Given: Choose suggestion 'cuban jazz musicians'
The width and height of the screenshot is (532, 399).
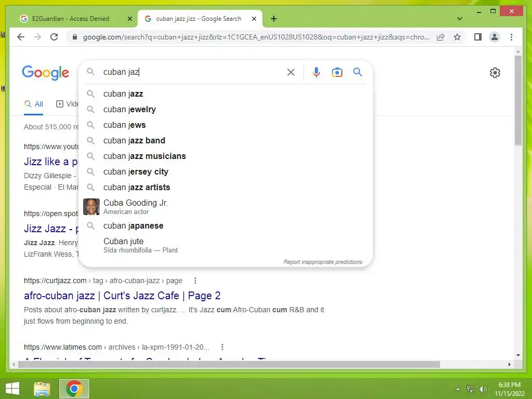Looking at the screenshot, I should [x=225, y=156].
